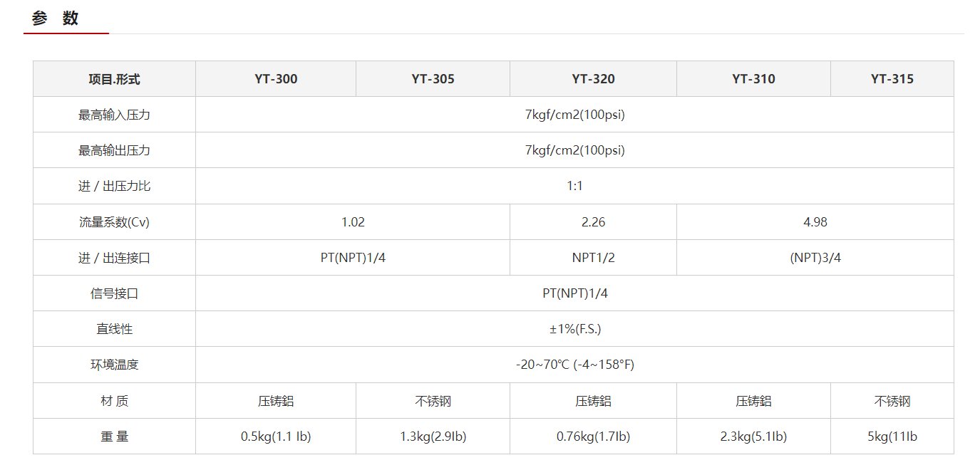This screenshot has width=980, height=465.
Task: Click the ±1%(F.S.) linearity value
Action: pyautogui.click(x=574, y=329)
